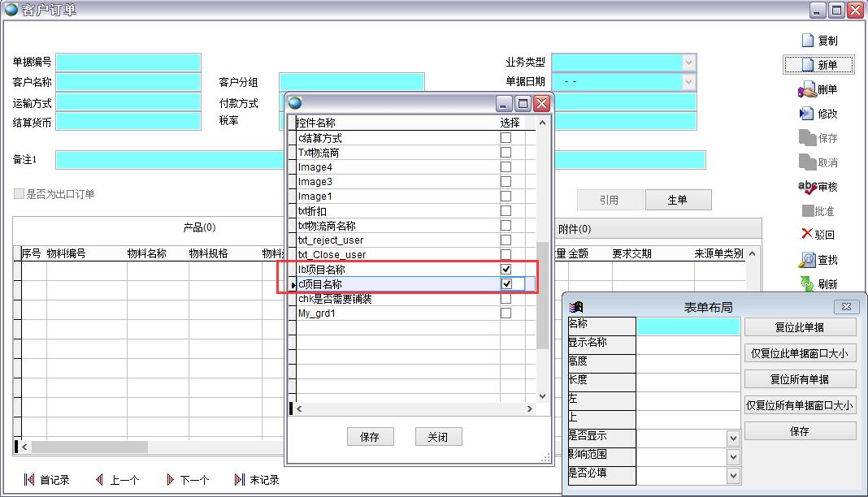Click the 单据编号 input field
The width and height of the screenshot is (868, 497).
[x=128, y=63]
